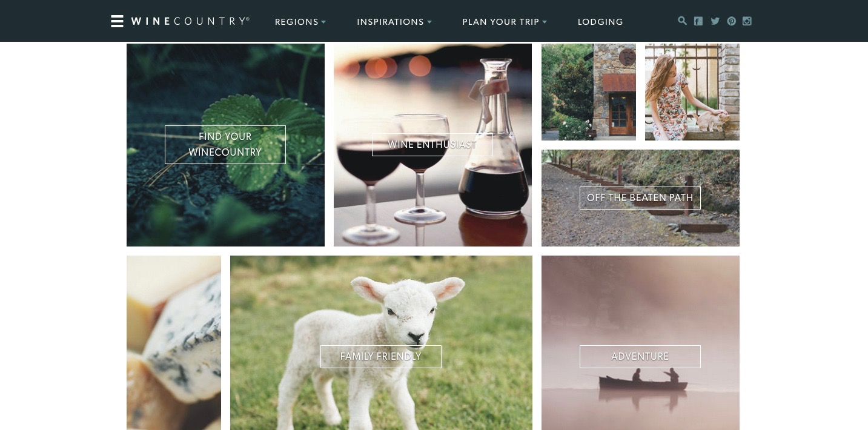Go to the Lodging menu item
This screenshot has height=430, width=868.
pyautogui.click(x=600, y=22)
